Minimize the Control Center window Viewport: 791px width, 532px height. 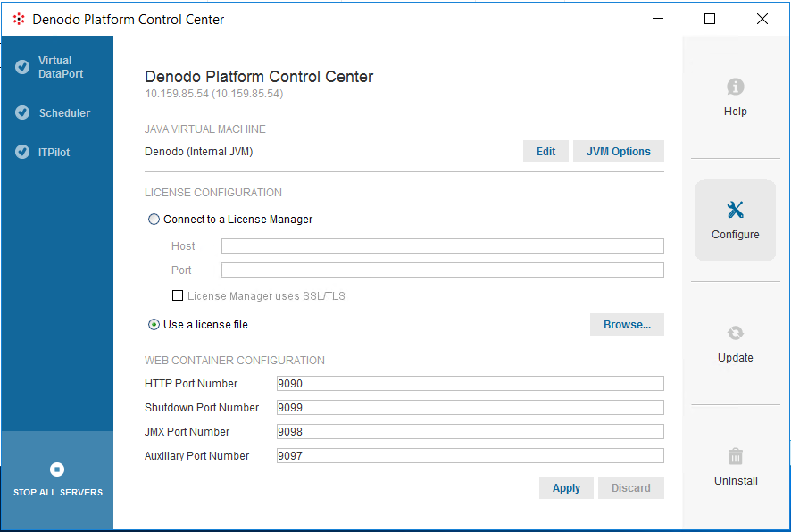coord(658,19)
